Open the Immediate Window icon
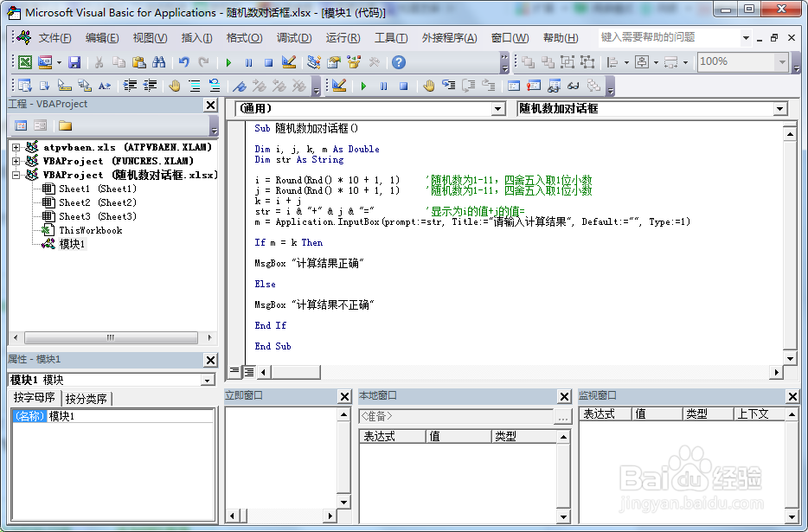Screen dimensions: 808x532 pos(534,86)
